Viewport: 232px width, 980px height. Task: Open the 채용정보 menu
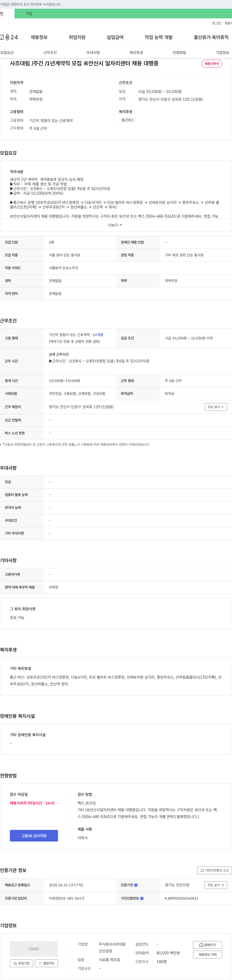39,37
